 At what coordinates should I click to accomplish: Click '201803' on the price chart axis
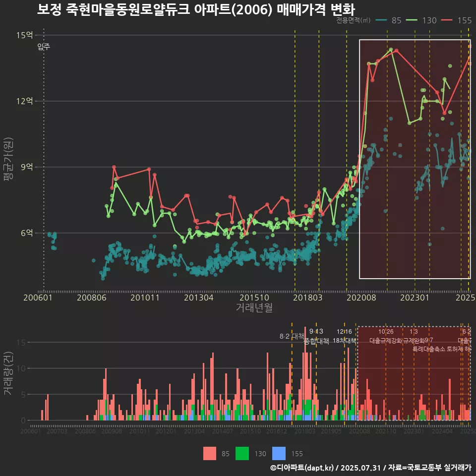click(x=308, y=297)
